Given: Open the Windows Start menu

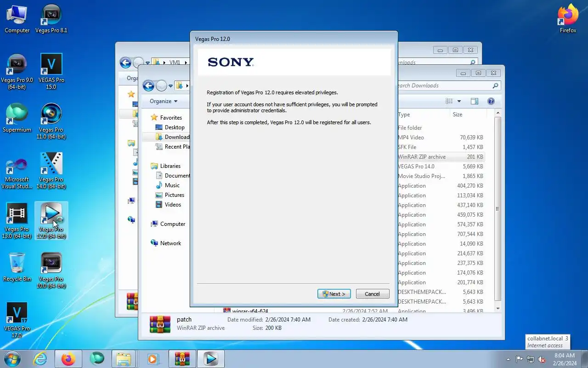Looking at the screenshot, I should 12,359.
